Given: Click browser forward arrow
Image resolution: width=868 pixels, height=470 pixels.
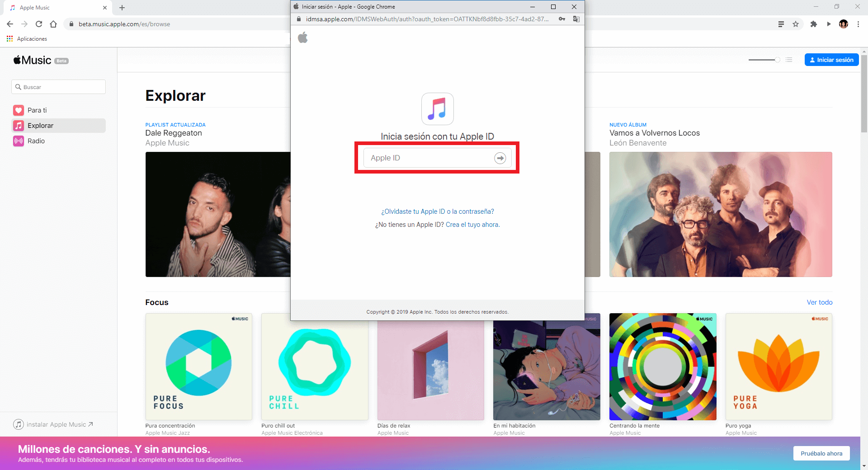Looking at the screenshot, I should coord(24,24).
